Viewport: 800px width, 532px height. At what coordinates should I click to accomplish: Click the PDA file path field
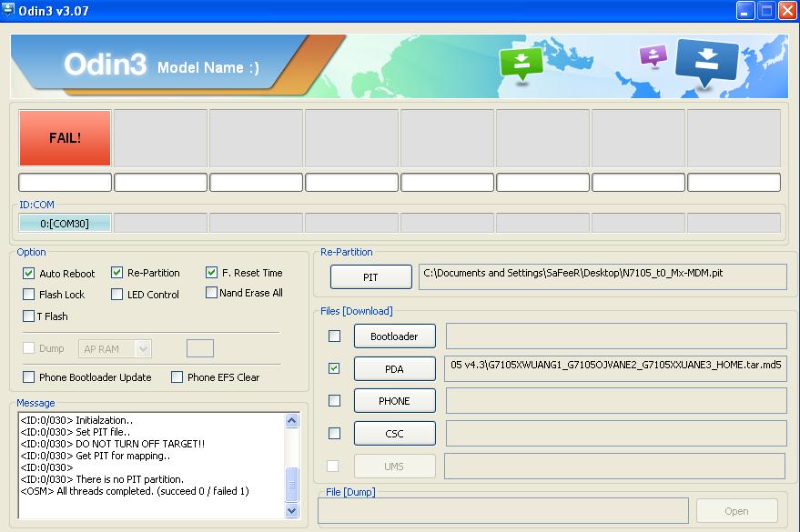click(615, 369)
